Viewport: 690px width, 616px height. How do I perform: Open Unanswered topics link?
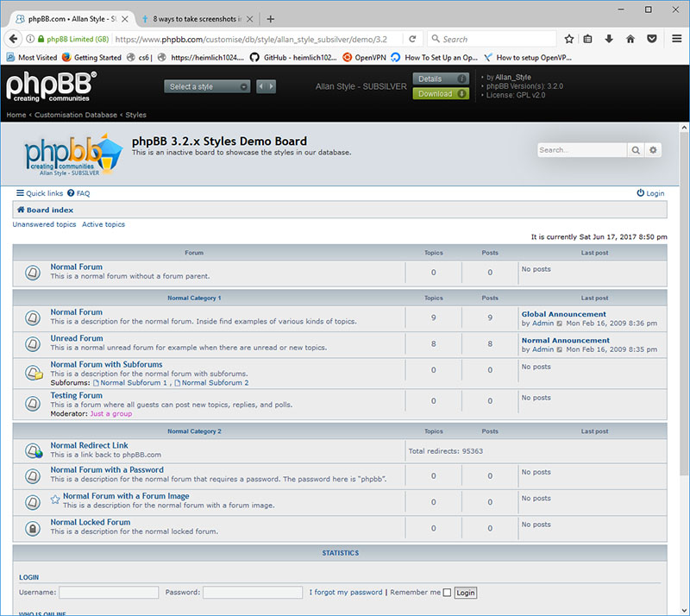click(44, 224)
